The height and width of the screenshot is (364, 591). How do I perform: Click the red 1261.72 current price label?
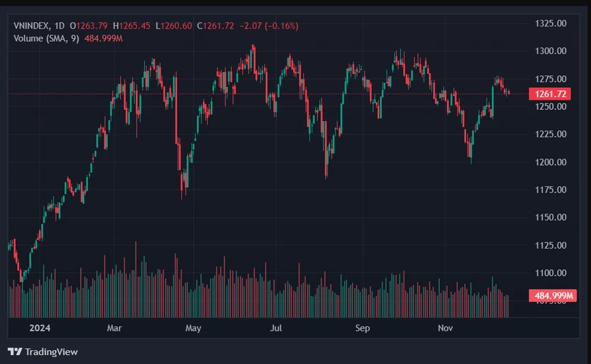pos(550,94)
